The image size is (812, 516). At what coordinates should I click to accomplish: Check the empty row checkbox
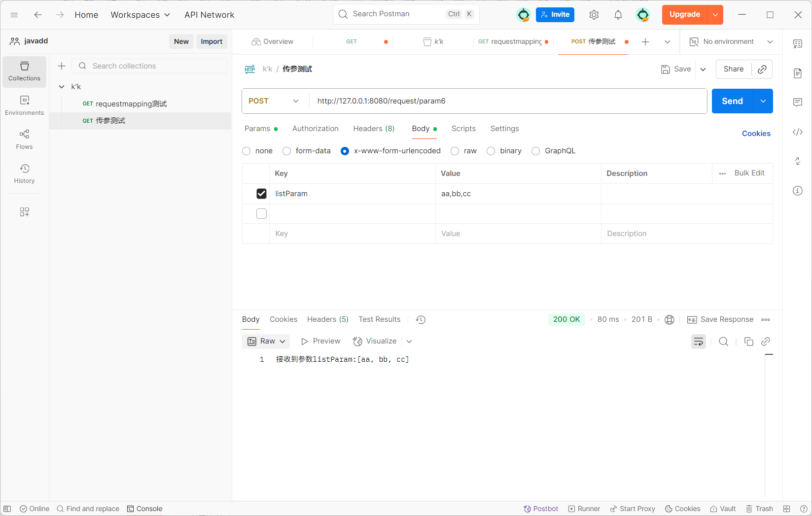click(261, 213)
